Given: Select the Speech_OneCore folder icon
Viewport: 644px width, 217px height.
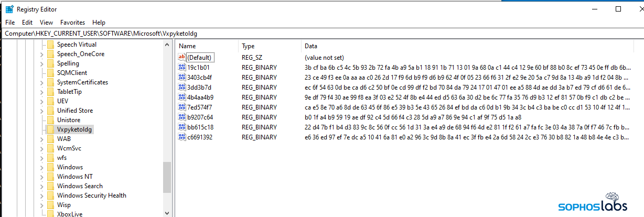Looking at the screenshot, I should point(50,54).
